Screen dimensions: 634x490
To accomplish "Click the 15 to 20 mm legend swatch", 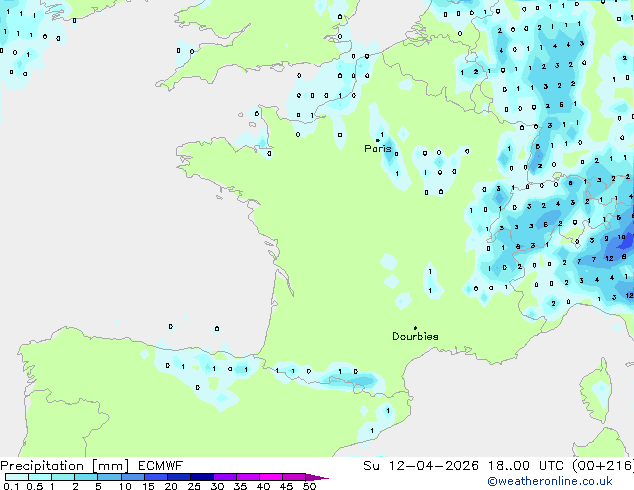I will pyautogui.click(x=156, y=477).
